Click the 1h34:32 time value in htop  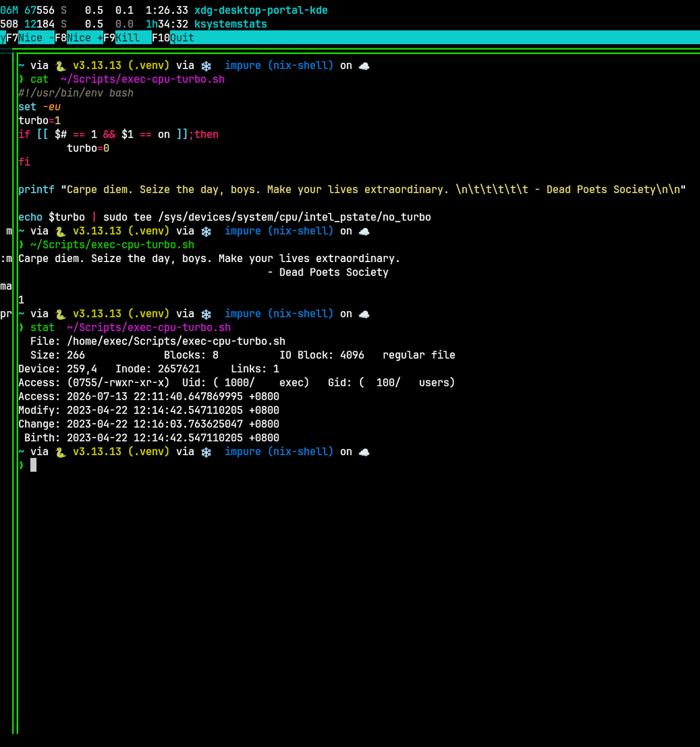point(167,24)
